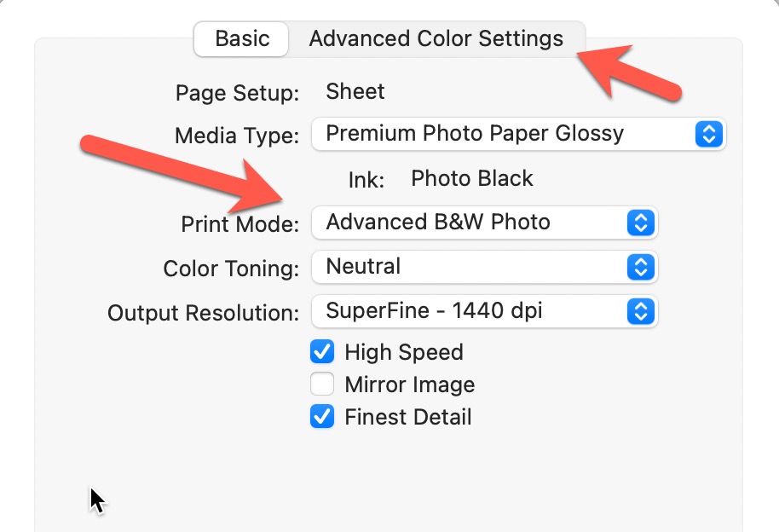Click the Print Mode field label
Screen dimensions: 779x532
point(239,224)
